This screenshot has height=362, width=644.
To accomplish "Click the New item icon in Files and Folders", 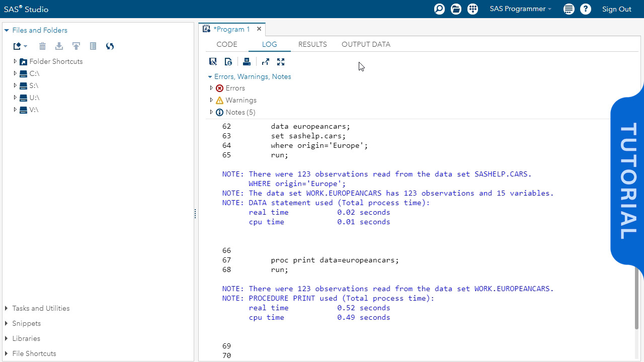I will click(17, 46).
